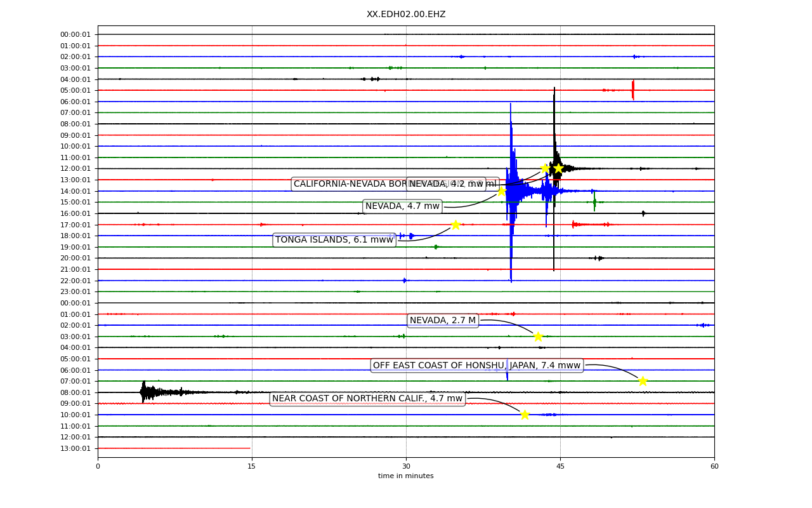Click the plot title XX.EDH02.00.EHZ
This screenshot has height=508, width=812.
(x=406, y=14)
